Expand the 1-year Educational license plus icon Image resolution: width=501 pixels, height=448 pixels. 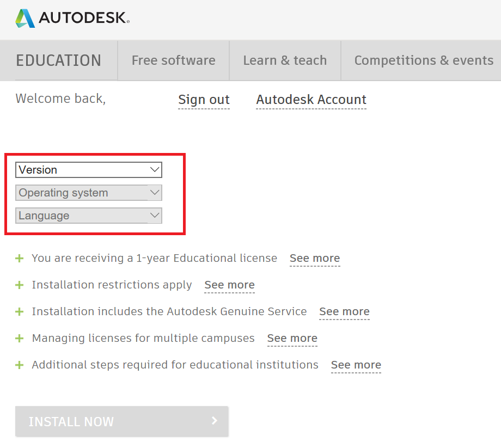(20, 259)
